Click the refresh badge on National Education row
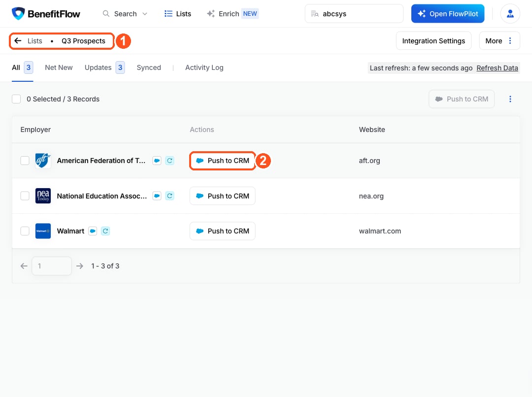The width and height of the screenshot is (532, 397). coord(169,196)
